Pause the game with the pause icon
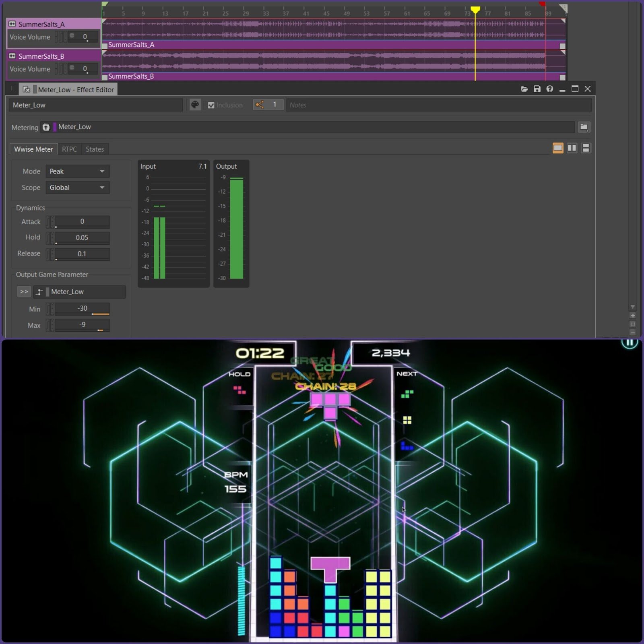Image resolution: width=644 pixels, height=644 pixels. (630, 343)
